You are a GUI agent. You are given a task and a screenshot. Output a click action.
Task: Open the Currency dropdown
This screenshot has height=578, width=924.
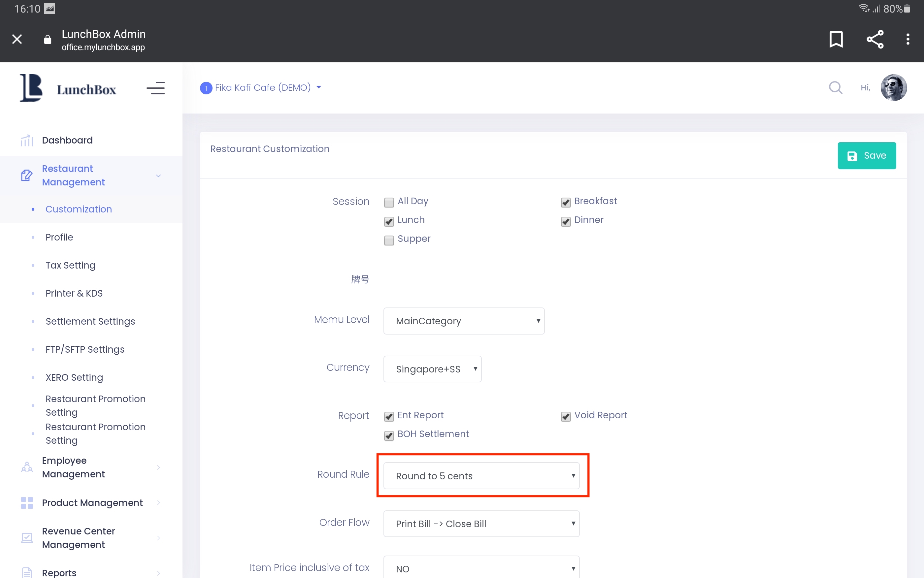[432, 369]
